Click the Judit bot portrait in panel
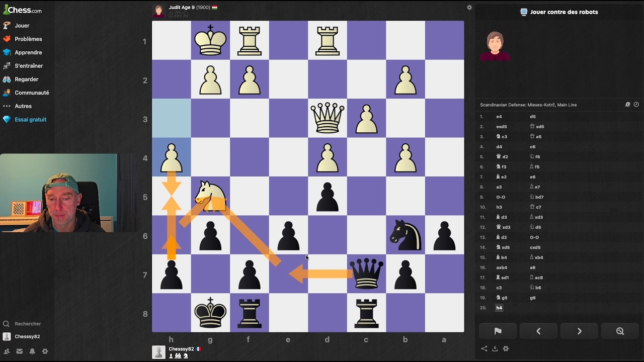This screenshot has height=362, width=644. click(x=495, y=46)
